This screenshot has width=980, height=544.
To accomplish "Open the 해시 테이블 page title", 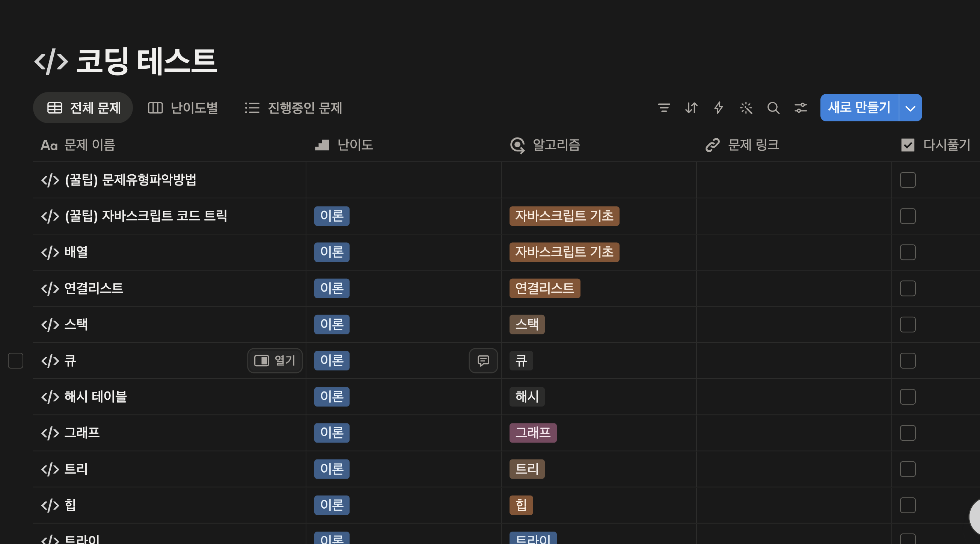I will (95, 397).
